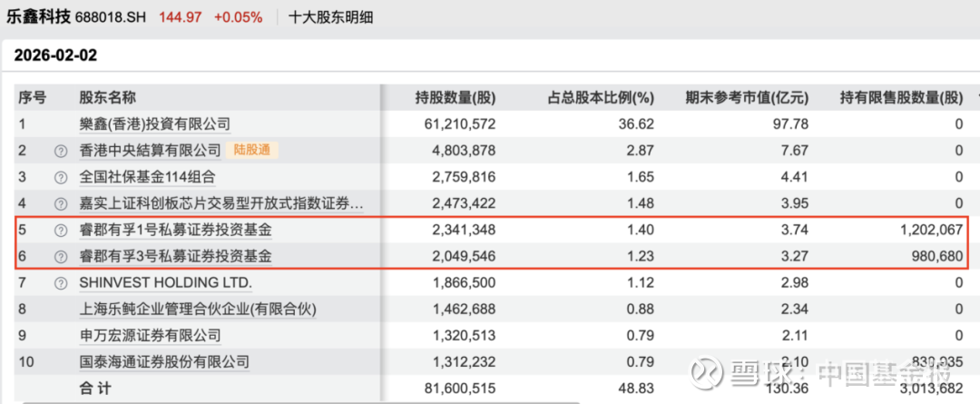Open shareholder 樂鑫(香港)投资有限公司
This screenshot has height=404, width=980.
click(154, 124)
